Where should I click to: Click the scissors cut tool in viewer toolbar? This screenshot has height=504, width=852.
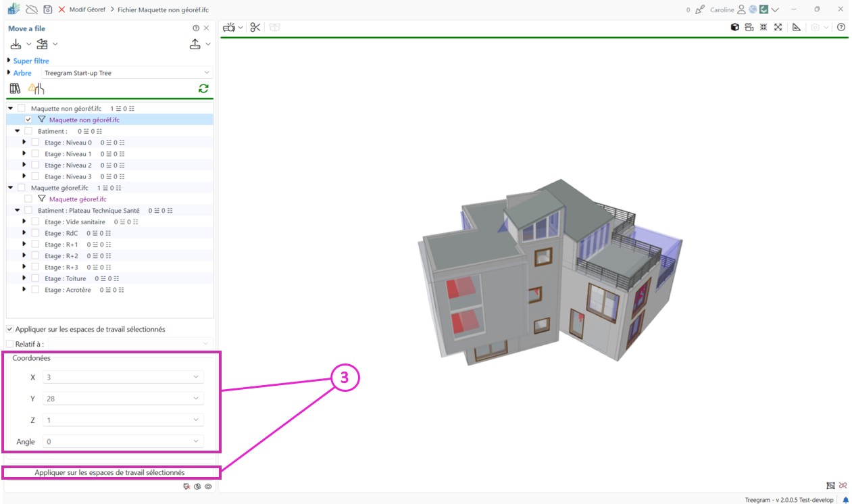[255, 27]
